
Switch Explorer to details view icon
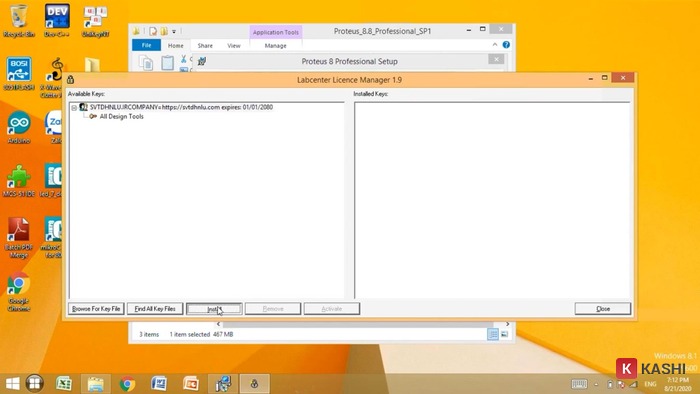click(x=493, y=334)
